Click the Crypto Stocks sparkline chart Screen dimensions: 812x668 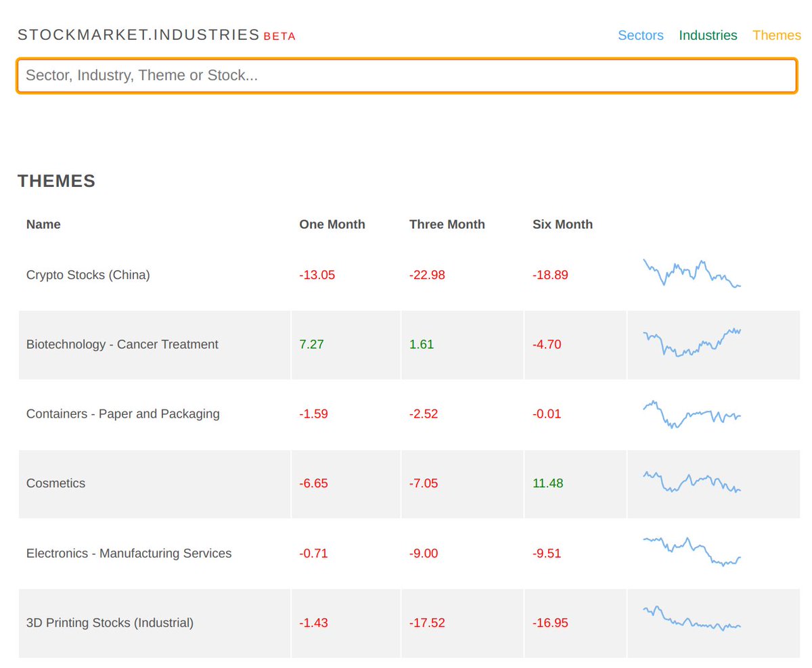click(x=690, y=275)
